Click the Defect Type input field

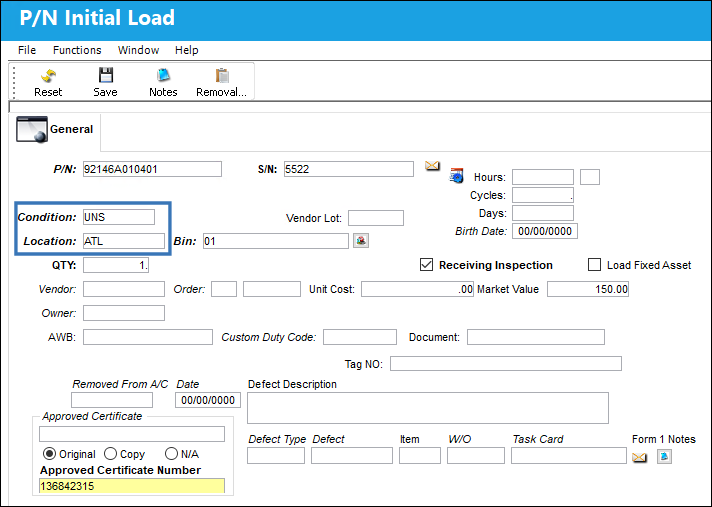[x=276, y=456]
